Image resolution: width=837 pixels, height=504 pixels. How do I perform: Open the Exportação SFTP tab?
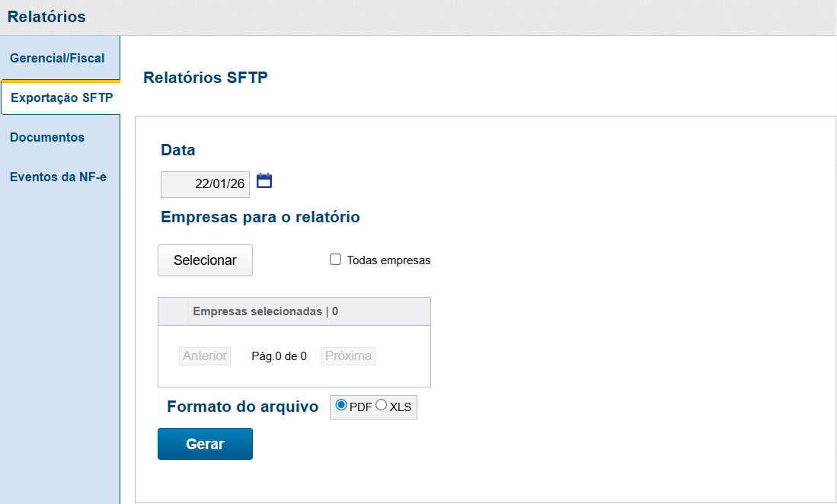point(62,97)
